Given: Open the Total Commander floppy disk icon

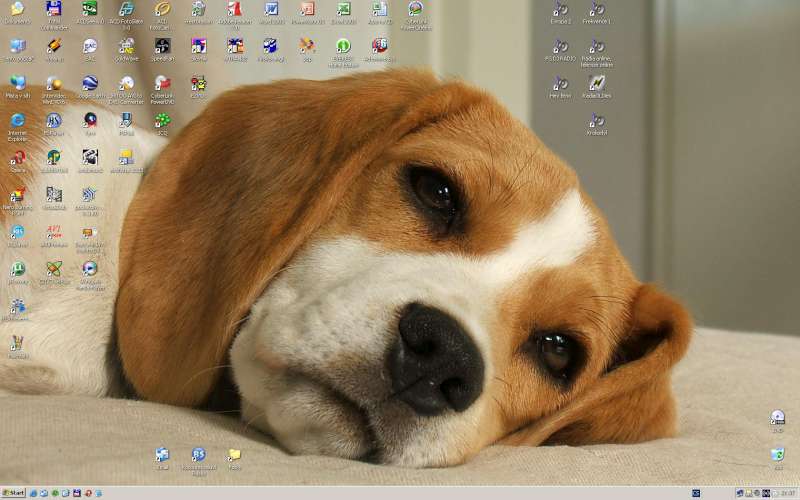Looking at the screenshot, I should 54,9.
